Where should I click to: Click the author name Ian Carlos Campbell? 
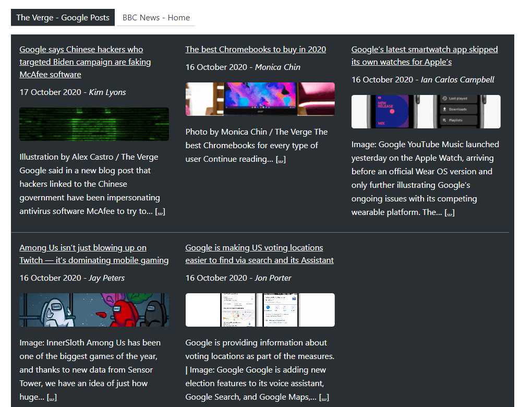click(x=457, y=80)
